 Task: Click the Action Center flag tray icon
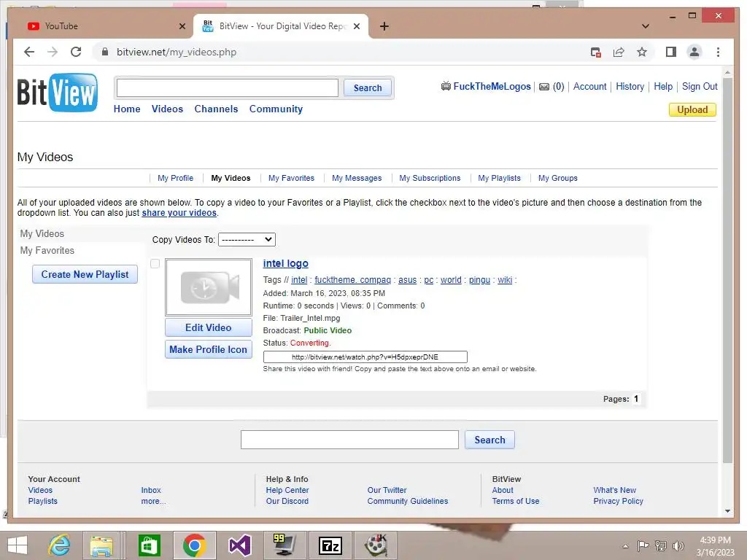[643, 546]
